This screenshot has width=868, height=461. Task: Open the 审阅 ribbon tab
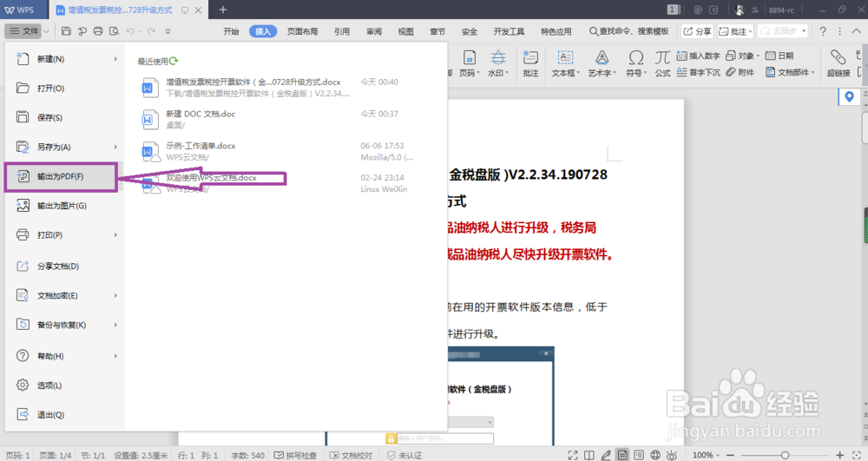373,31
